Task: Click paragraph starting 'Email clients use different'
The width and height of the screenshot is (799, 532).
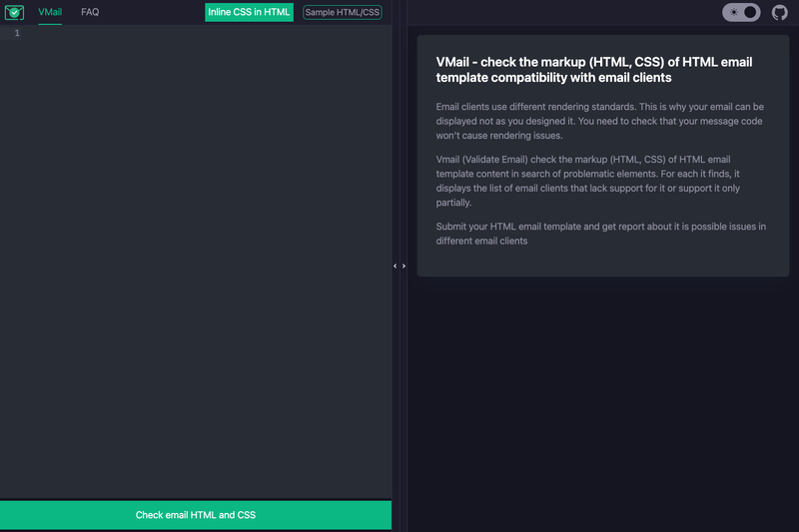Action: (600, 121)
